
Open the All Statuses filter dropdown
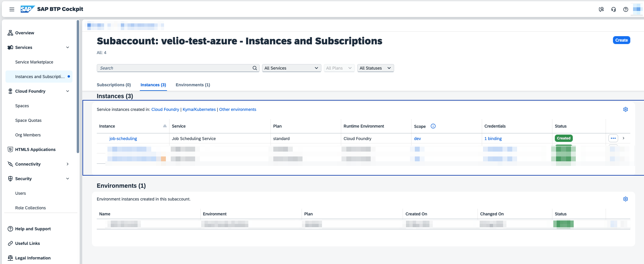point(375,68)
